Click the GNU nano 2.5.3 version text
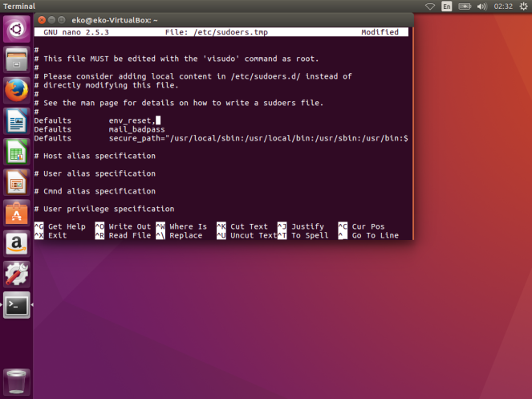 tap(76, 32)
